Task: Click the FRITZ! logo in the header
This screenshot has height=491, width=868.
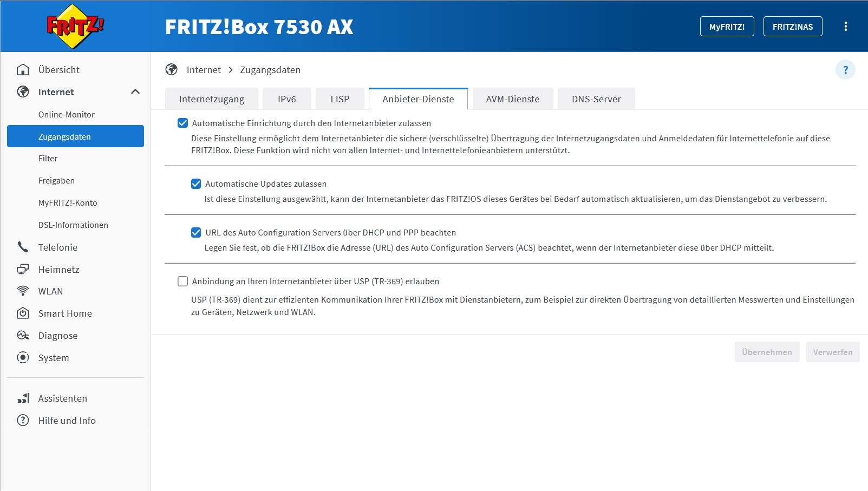Action: (x=75, y=26)
